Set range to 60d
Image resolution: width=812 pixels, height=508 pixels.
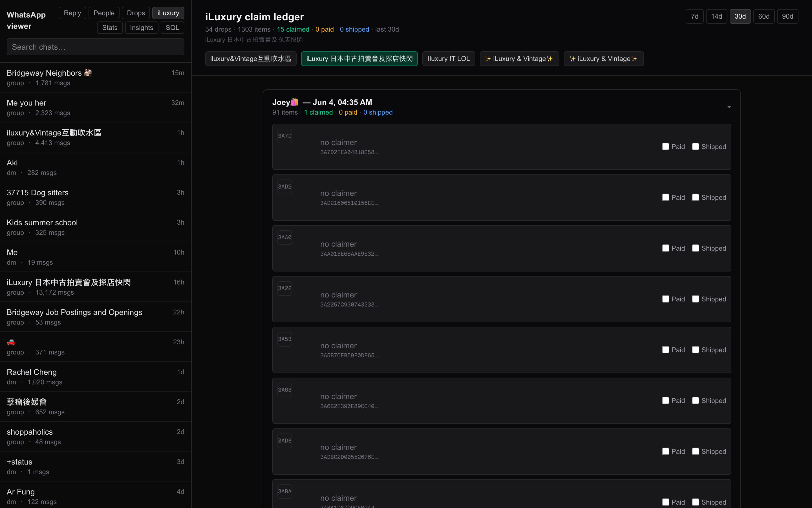click(x=764, y=16)
